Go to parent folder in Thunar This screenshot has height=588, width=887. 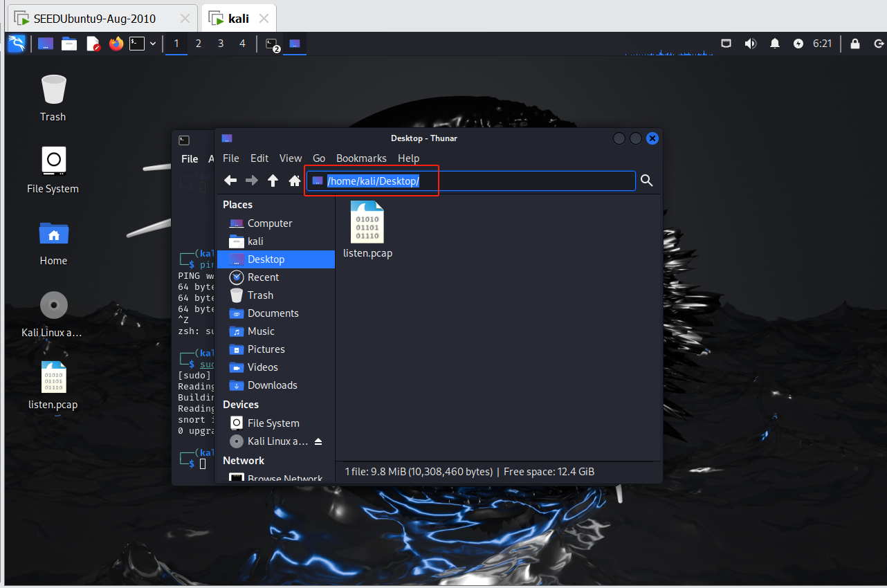tap(273, 181)
